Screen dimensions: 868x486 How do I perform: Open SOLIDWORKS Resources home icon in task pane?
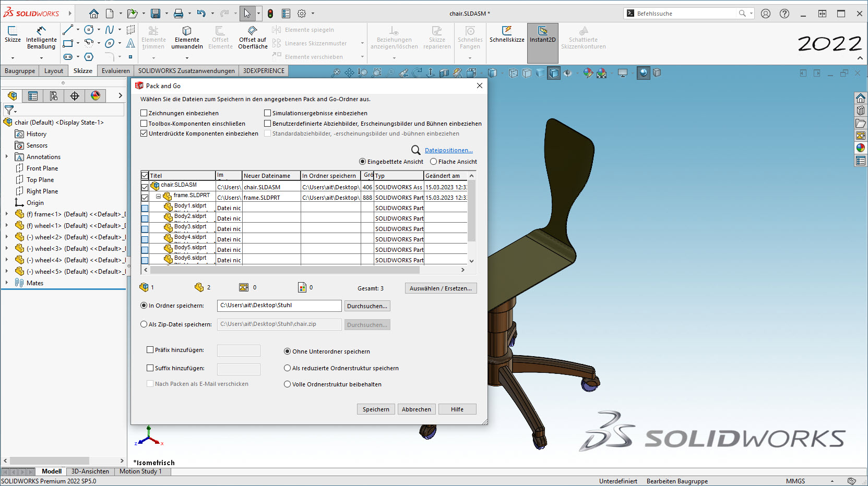[x=861, y=98]
